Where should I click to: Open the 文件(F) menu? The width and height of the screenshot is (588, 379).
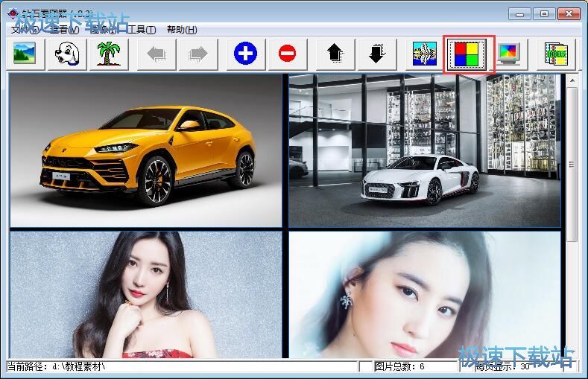[25, 30]
